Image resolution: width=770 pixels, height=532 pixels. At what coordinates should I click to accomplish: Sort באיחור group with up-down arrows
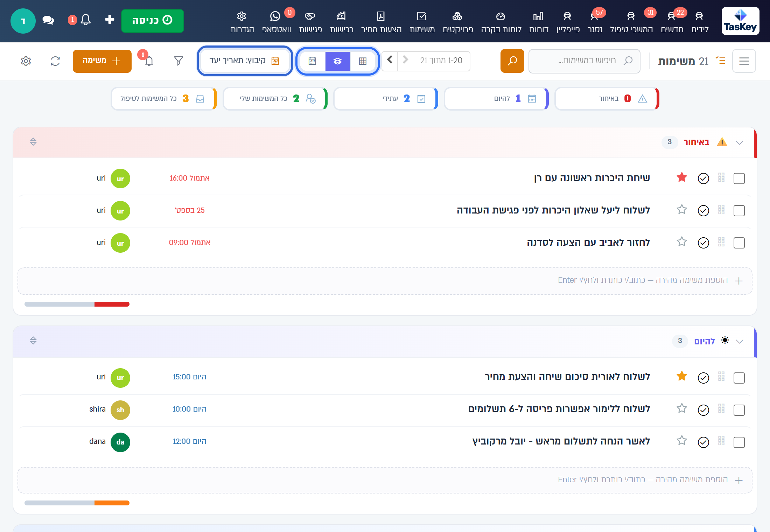coord(33,142)
